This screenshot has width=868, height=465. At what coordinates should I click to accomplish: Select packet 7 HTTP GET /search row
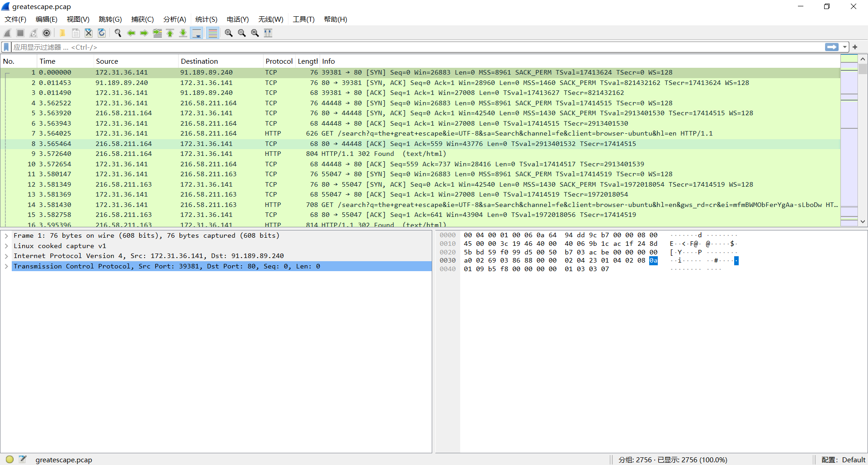[420, 133]
